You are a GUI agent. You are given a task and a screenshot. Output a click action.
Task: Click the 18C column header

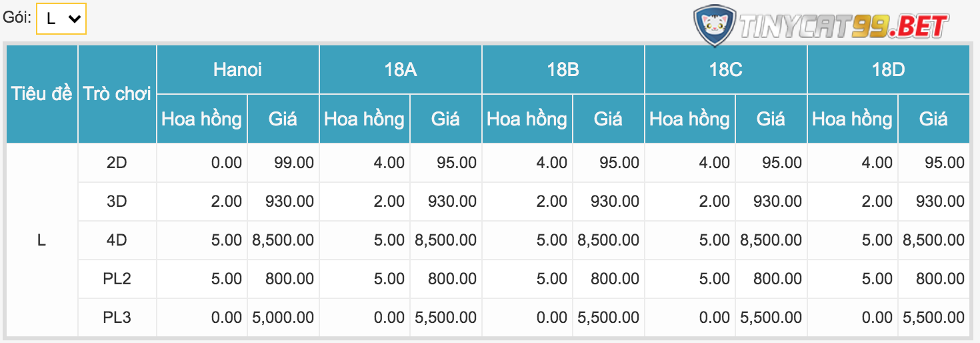(725, 69)
